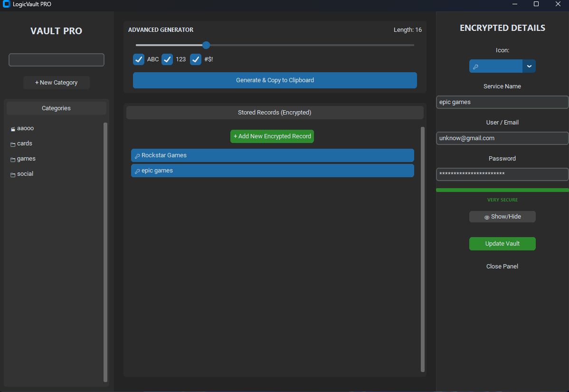This screenshot has width=569, height=392.
Task: Click the eye icon on the Show/Hide button
Action: tap(487, 217)
